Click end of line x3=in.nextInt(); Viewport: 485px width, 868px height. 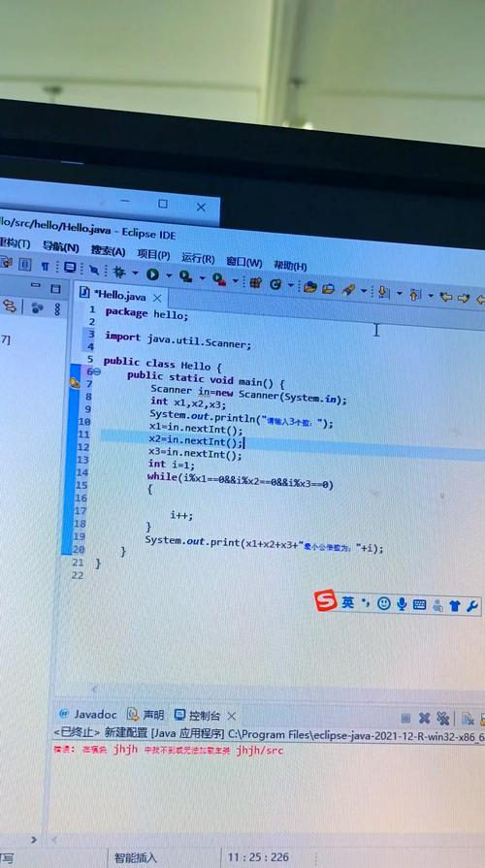point(242,456)
